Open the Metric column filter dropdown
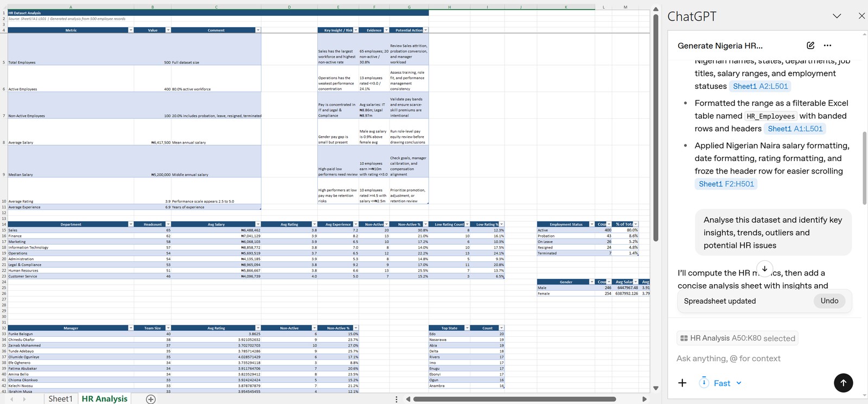The height and width of the screenshot is (404, 868). 131,30
